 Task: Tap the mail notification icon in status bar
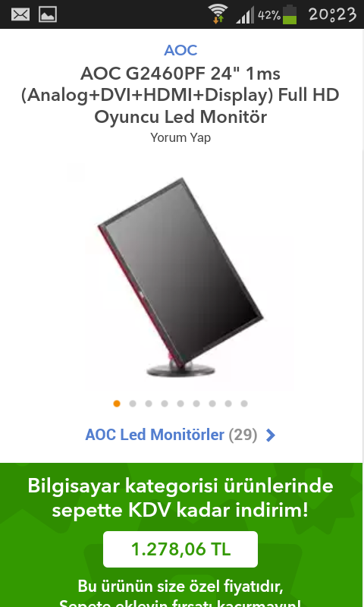(x=20, y=14)
